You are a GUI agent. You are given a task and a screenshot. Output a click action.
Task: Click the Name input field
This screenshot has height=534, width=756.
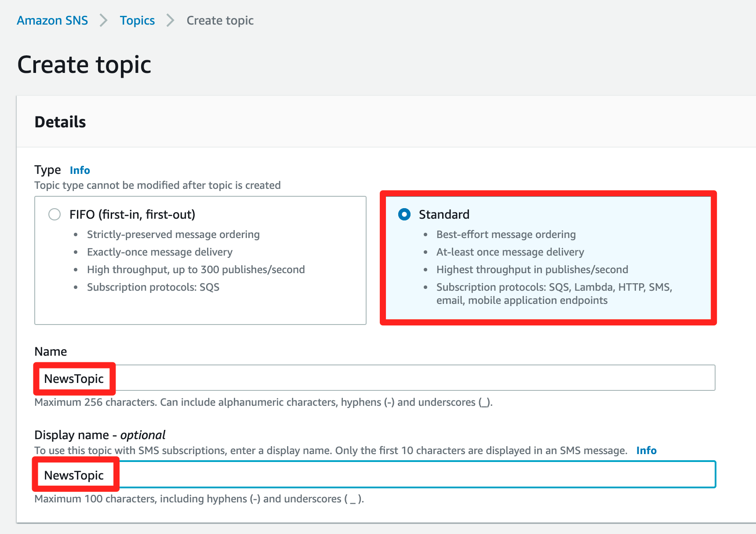[375, 378]
